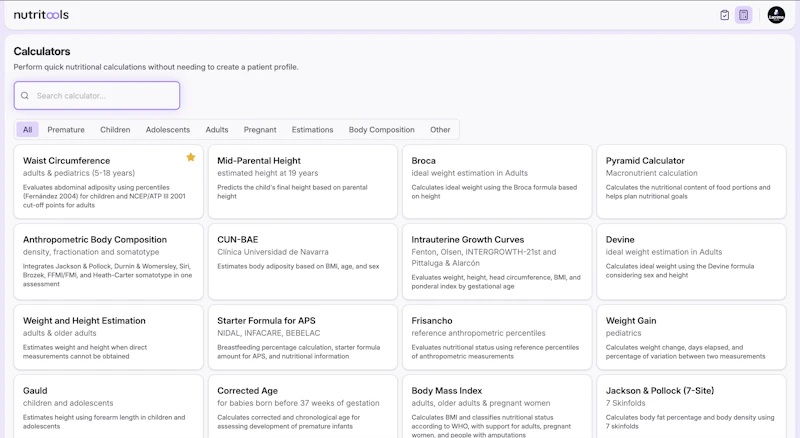
Task: Open the clipboard checklist icon
Action: tap(724, 15)
